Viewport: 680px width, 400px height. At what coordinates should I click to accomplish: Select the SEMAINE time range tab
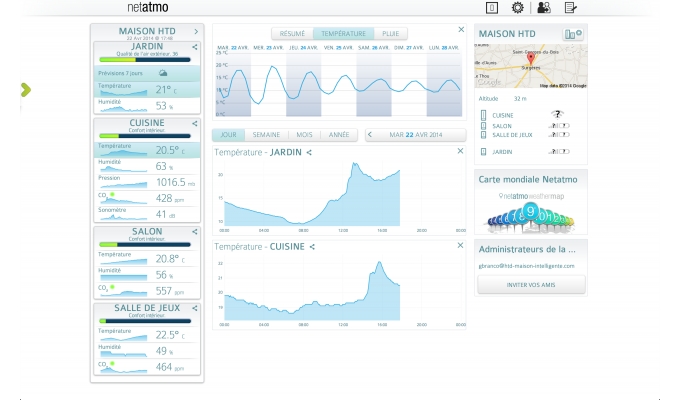[266, 134]
